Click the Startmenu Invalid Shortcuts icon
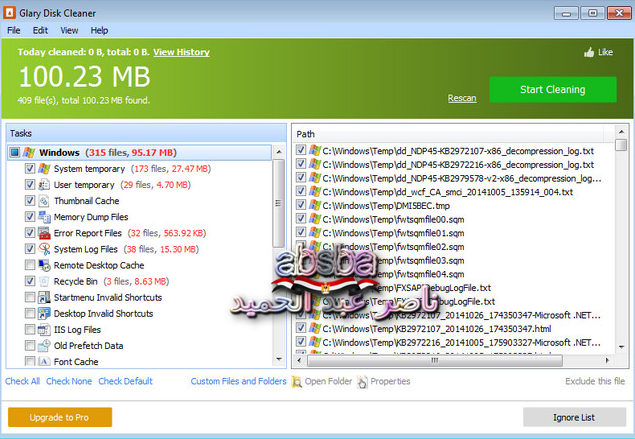Viewport: 635px width, 439px height. (44, 298)
